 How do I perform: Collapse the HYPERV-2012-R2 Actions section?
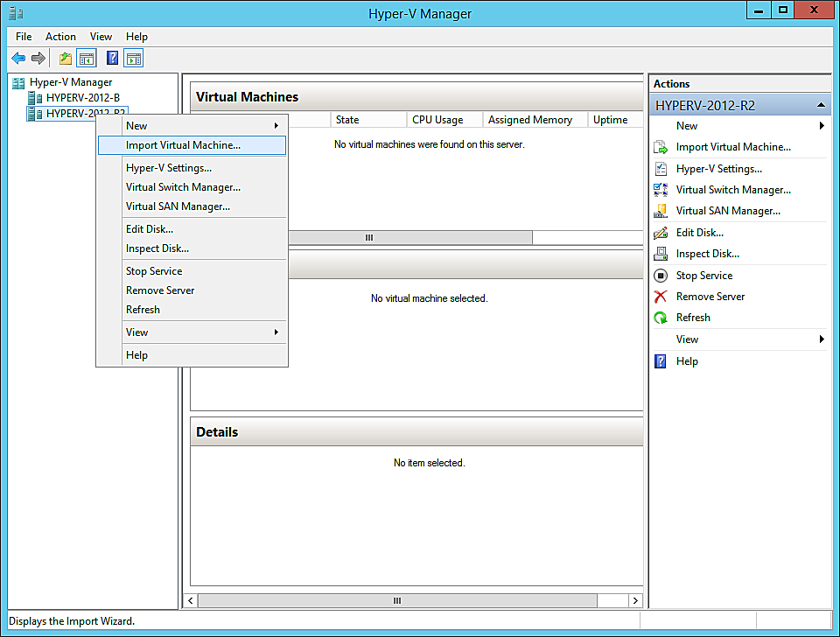tap(821, 105)
